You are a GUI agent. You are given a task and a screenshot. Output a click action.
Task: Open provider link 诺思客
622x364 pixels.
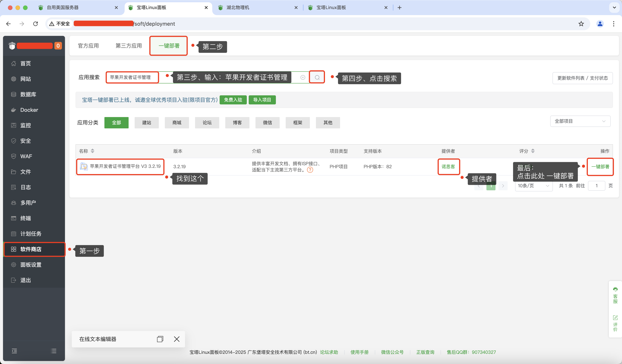pyautogui.click(x=448, y=167)
